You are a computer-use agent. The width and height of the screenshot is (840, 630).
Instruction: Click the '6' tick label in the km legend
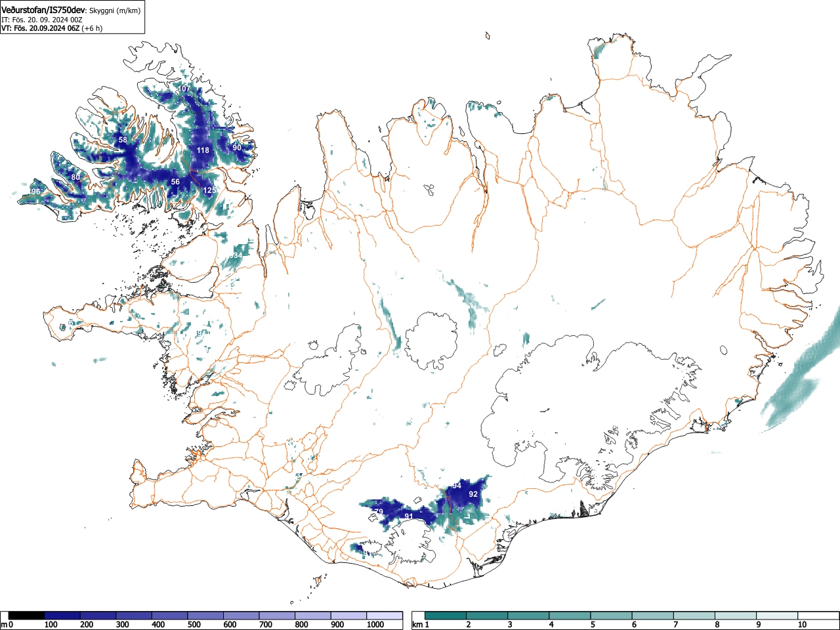(634, 625)
